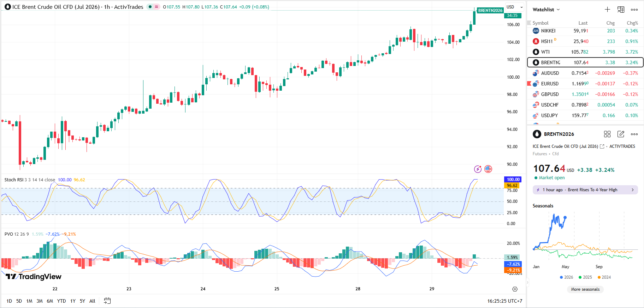Open the USD currency dropdown
This screenshot has height=308, width=644.
click(514, 7)
